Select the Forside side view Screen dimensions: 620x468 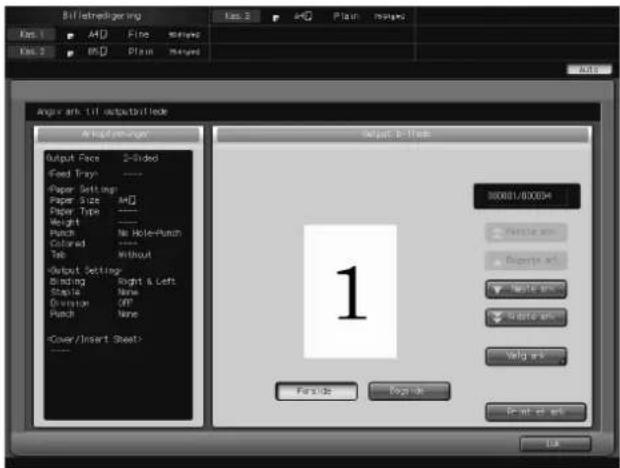pos(316,391)
